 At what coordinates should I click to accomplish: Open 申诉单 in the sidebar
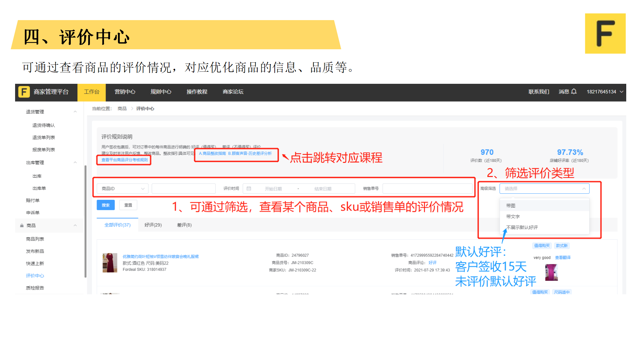click(33, 213)
